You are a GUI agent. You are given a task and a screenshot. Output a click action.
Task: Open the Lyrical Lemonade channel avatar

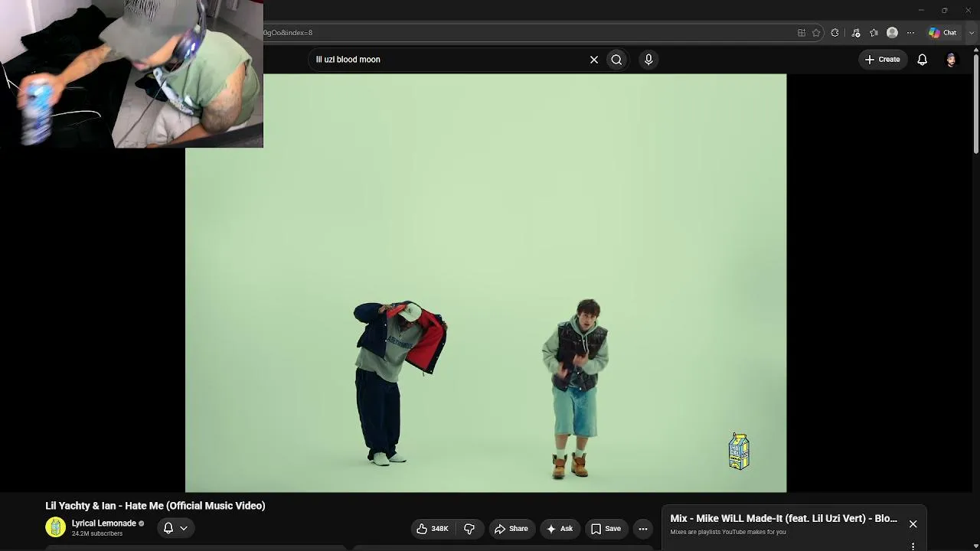[x=55, y=527]
